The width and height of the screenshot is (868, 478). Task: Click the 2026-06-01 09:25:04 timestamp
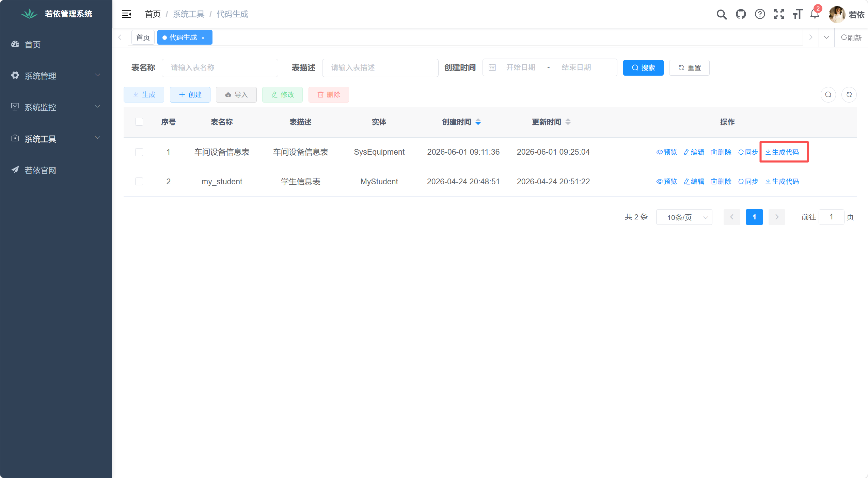(x=553, y=152)
